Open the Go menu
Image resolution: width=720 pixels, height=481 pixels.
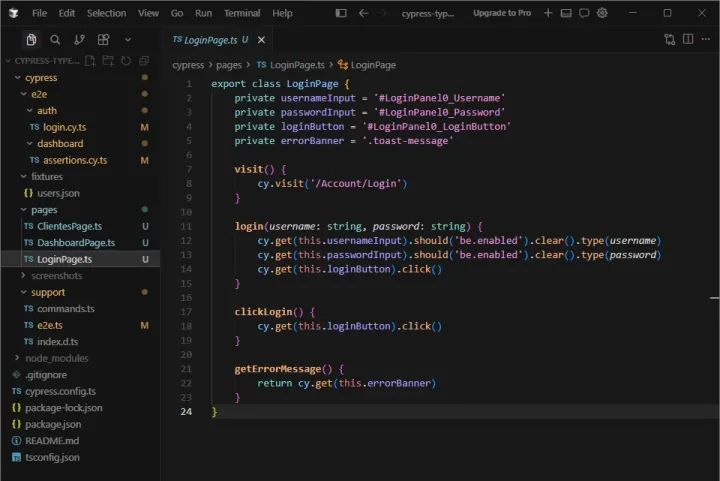point(177,13)
